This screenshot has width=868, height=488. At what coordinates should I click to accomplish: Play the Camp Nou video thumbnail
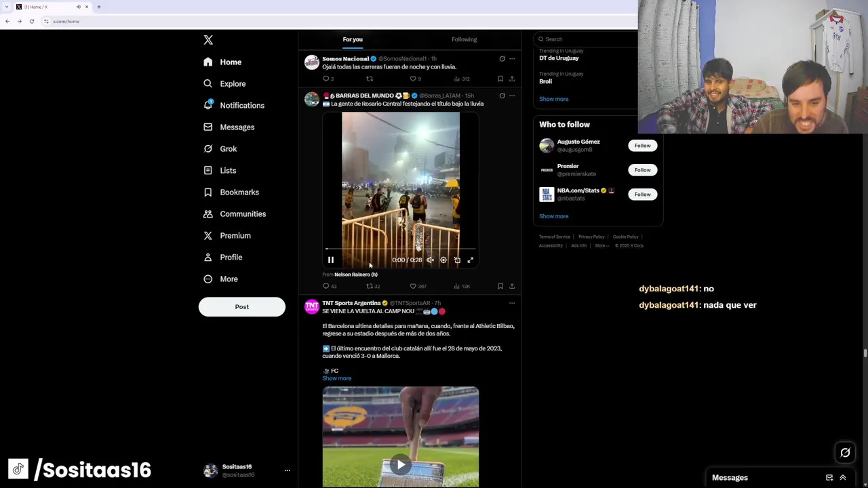(x=400, y=464)
